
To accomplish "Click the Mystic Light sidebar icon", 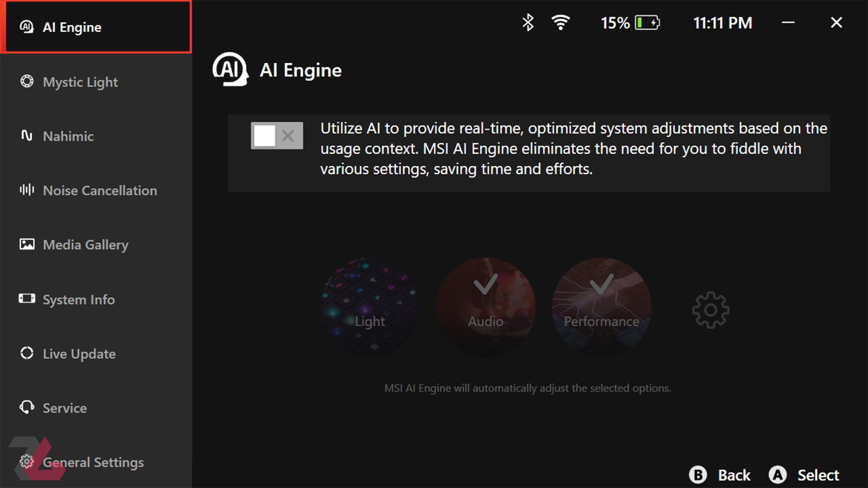I will pyautogui.click(x=28, y=82).
